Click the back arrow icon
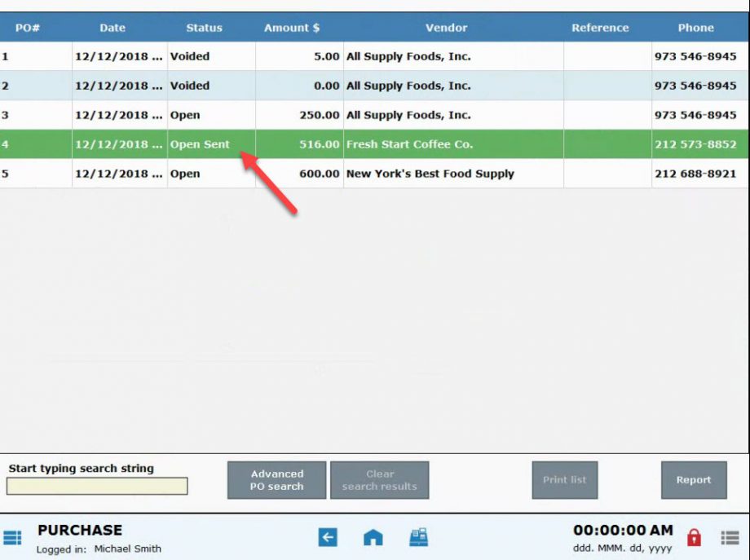The height and width of the screenshot is (560, 750). (x=327, y=537)
